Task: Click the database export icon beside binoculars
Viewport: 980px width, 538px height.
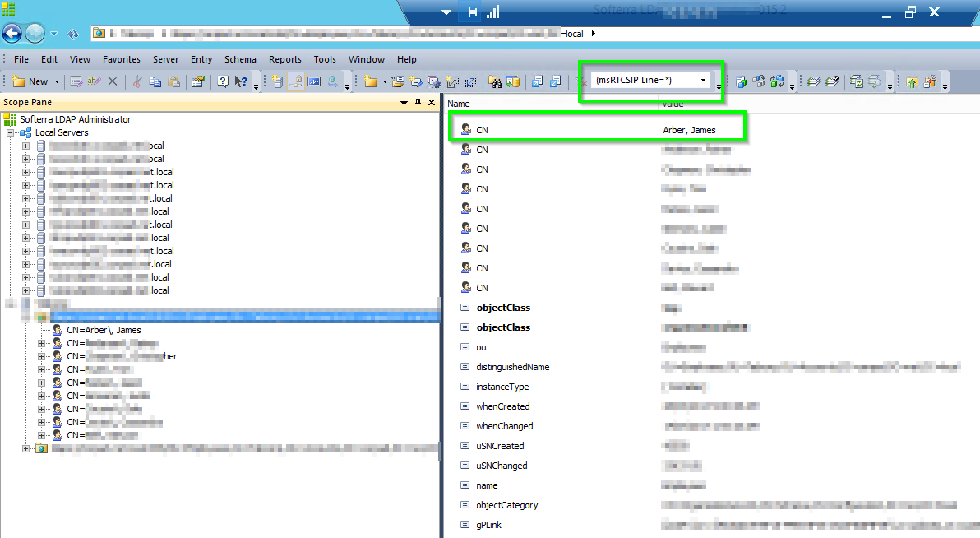Action: coord(513,81)
